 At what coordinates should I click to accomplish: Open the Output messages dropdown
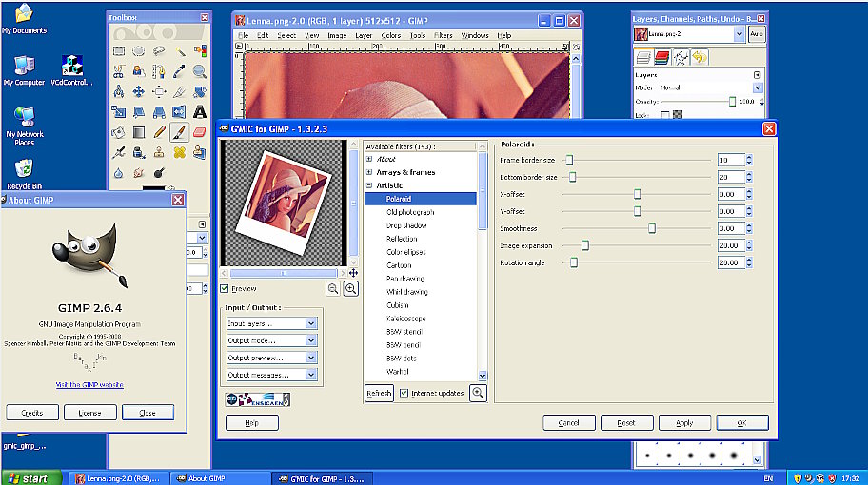point(271,375)
